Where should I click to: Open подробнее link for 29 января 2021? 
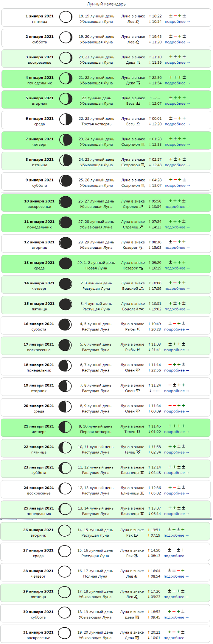[176, 597]
